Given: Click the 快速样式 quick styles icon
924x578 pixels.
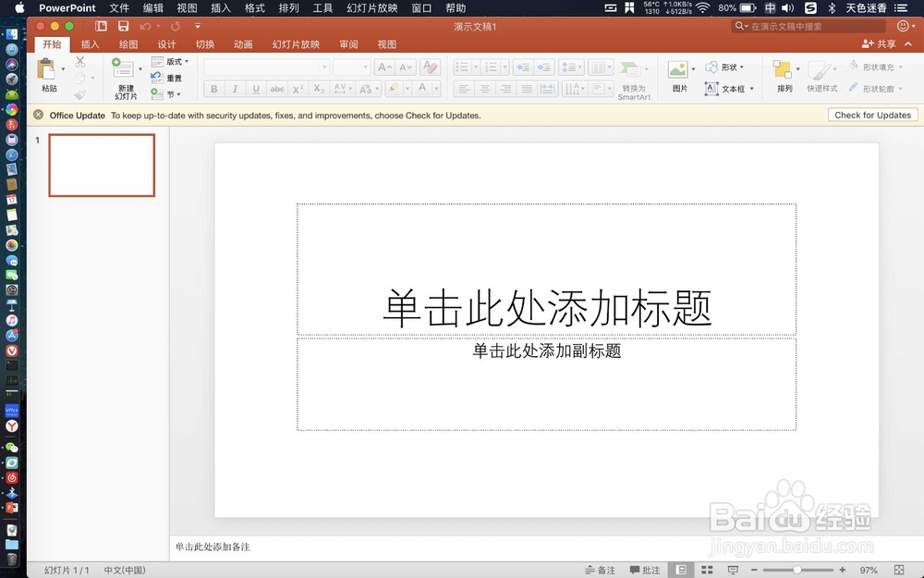Looking at the screenshot, I should pyautogui.click(x=818, y=73).
